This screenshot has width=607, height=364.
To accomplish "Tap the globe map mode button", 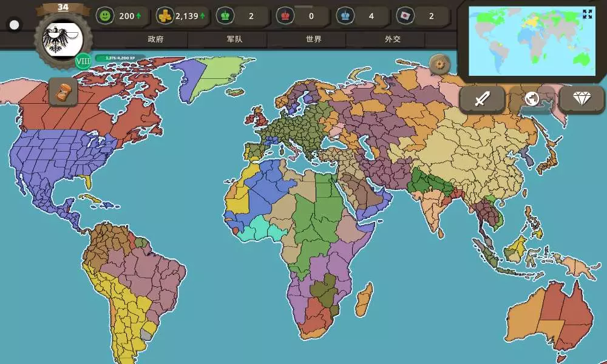I will tap(532, 99).
